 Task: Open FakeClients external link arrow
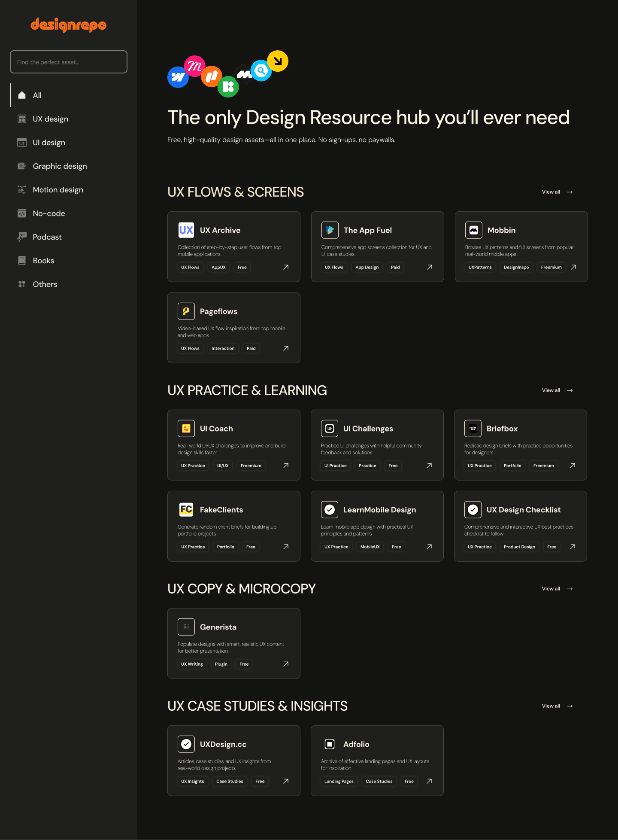tap(286, 547)
